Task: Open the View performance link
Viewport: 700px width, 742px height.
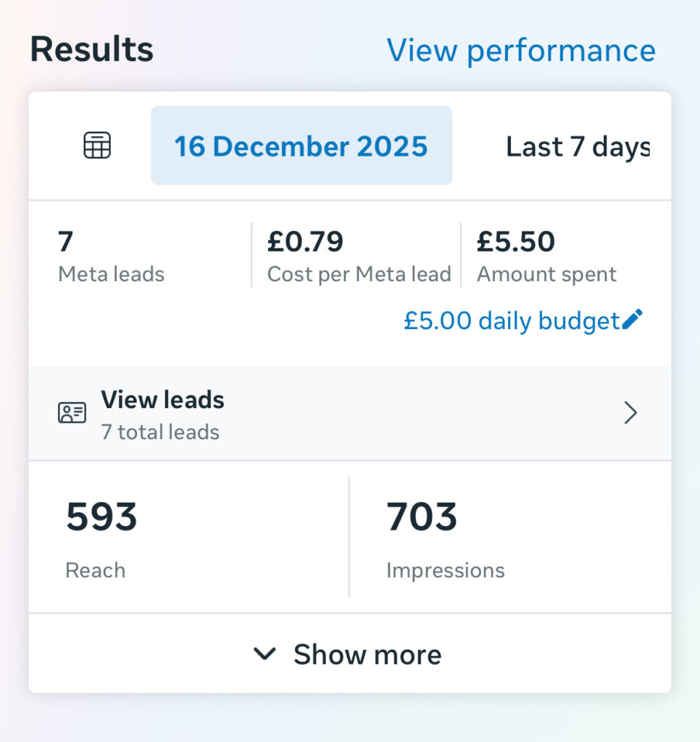Action: [x=520, y=50]
